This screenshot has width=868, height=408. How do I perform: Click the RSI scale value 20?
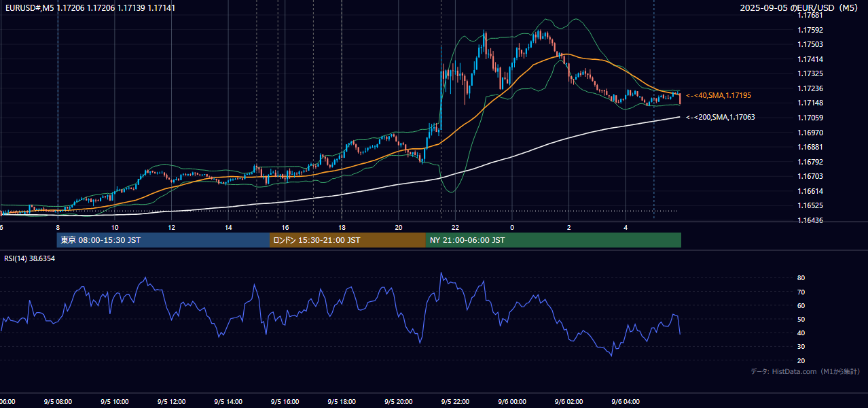coord(801,360)
